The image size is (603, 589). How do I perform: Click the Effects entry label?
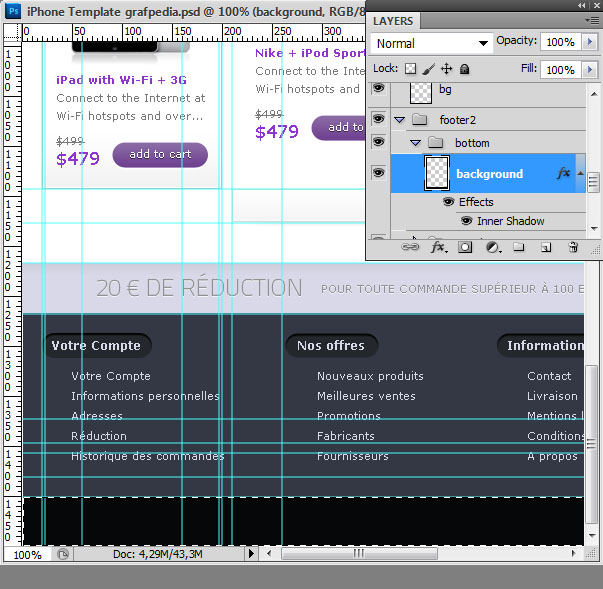(476, 202)
